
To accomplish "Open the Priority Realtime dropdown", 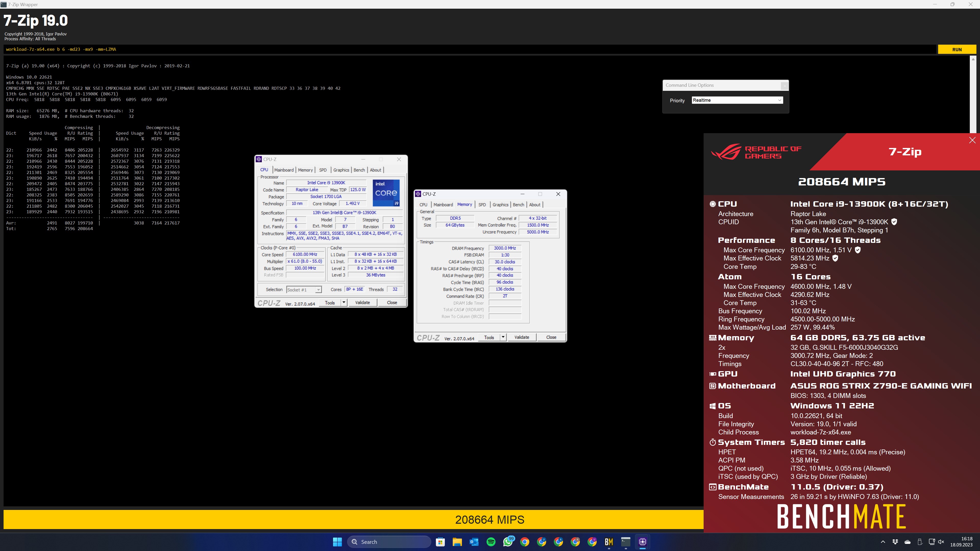I will click(x=737, y=101).
